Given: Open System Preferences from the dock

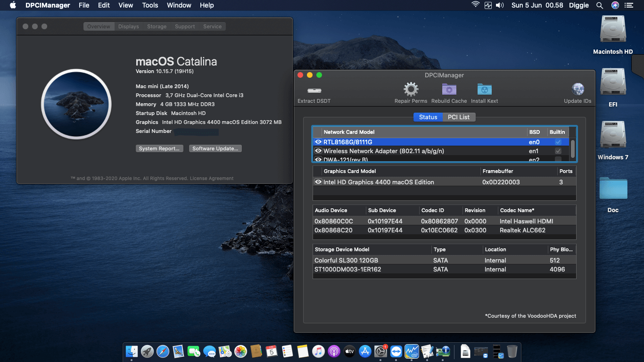Looking at the screenshot, I should [x=380, y=351].
